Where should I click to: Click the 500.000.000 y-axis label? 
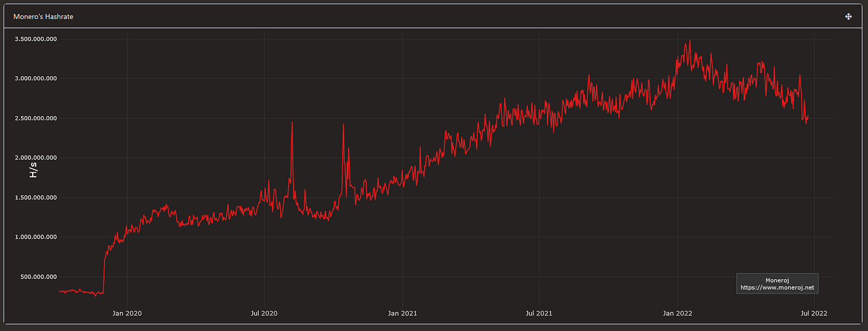point(38,277)
